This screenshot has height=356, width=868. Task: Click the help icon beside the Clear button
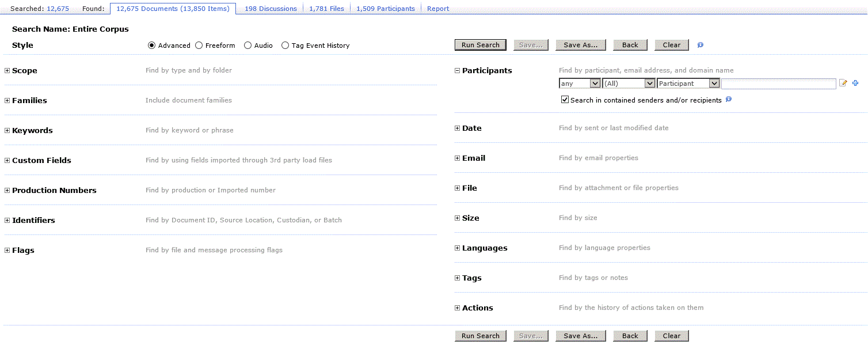(701, 45)
